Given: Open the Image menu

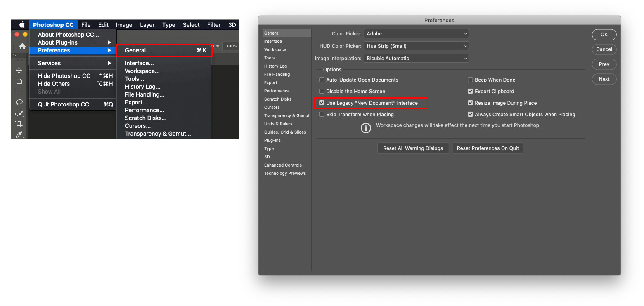Looking at the screenshot, I should coord(124,25).
